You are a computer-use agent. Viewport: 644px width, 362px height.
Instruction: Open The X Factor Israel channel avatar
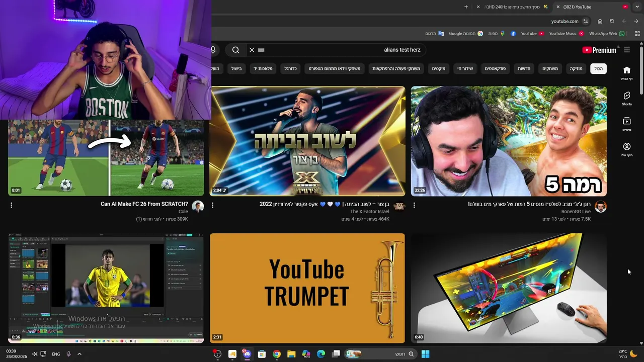(399, 207)
